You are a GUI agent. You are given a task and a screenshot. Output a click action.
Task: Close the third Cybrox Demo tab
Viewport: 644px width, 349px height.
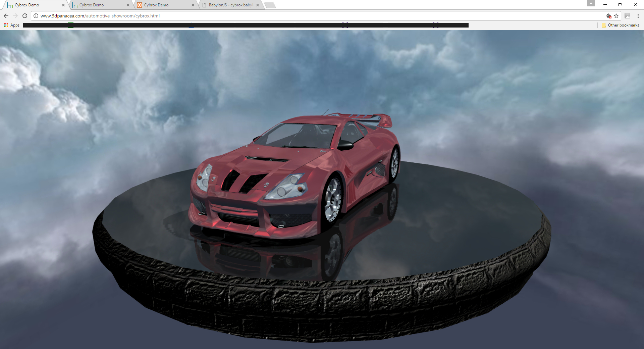pos(193,5)
